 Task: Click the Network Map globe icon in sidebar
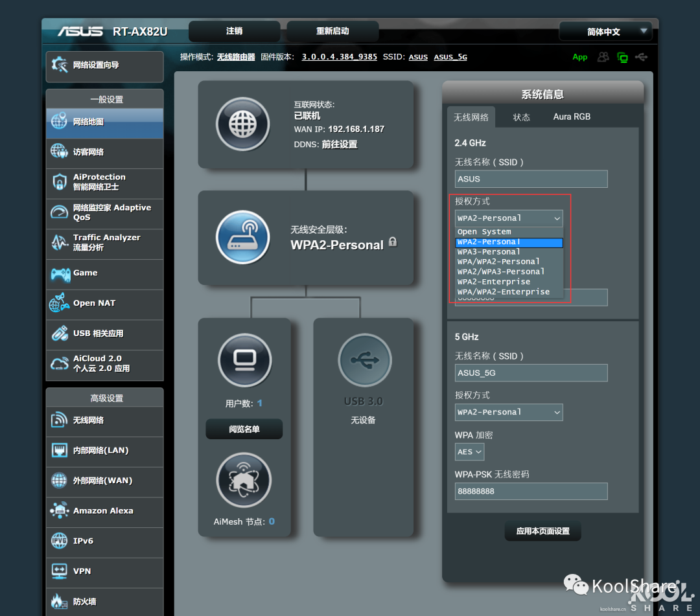click(60, 121)
